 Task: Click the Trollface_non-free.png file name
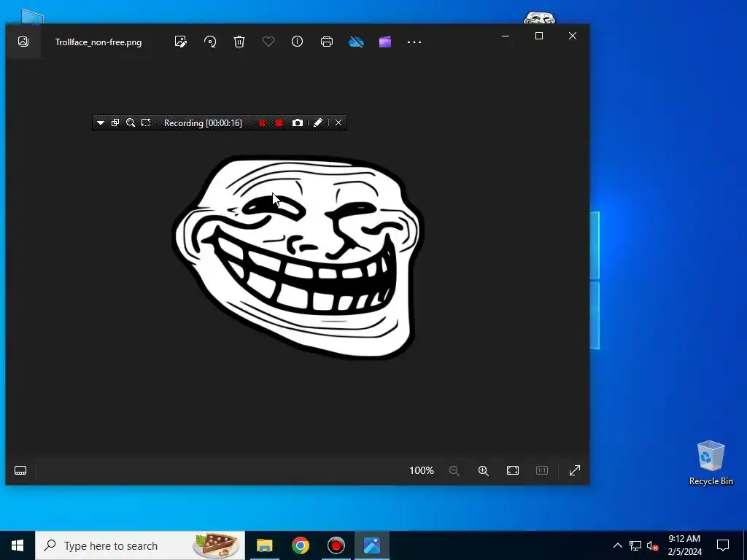(98, 42)
